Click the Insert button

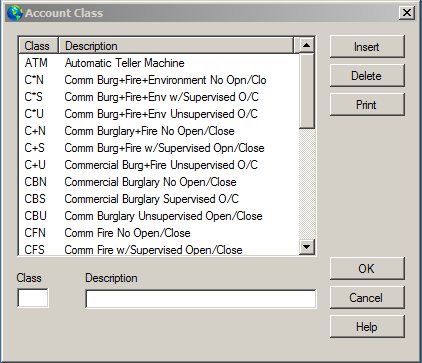point(367,47)
